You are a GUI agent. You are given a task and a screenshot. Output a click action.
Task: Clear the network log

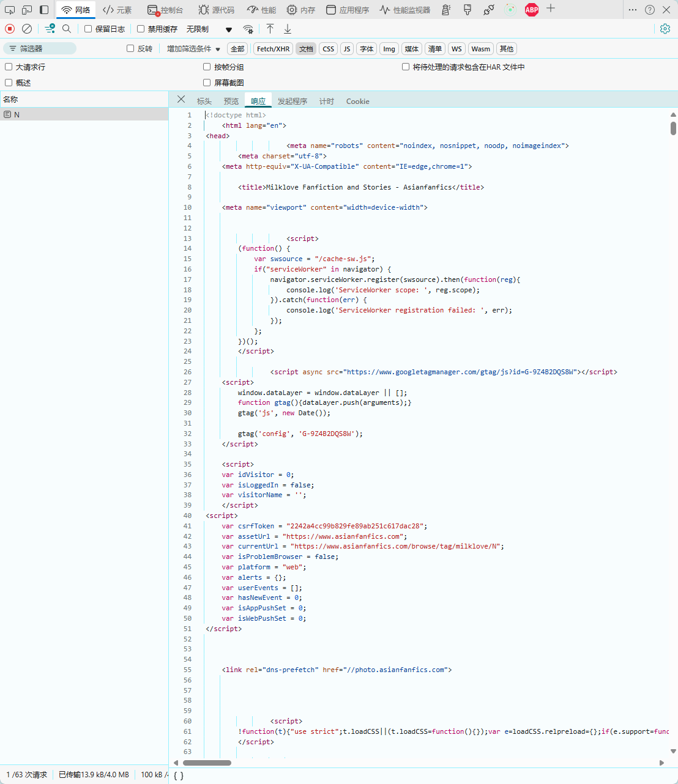coord(27,29)
